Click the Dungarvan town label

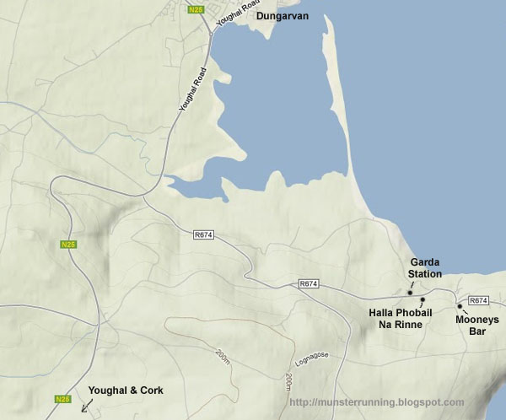[x=283, y=16]
